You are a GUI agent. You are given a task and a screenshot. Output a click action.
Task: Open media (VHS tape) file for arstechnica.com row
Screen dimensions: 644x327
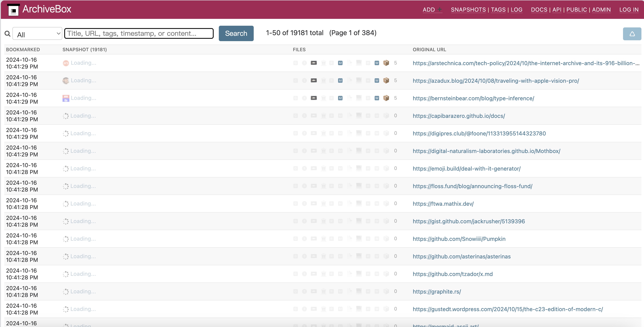tap(313, 63)
